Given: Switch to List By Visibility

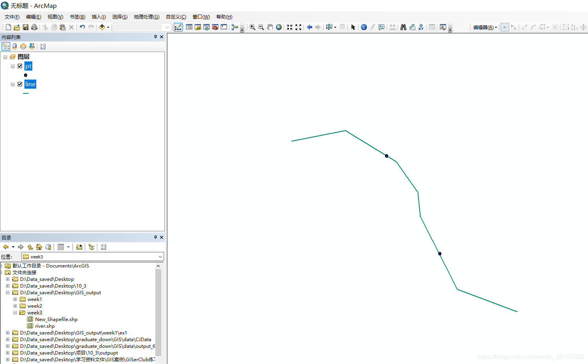Looking at the screenshot, I should click(23, 46).
